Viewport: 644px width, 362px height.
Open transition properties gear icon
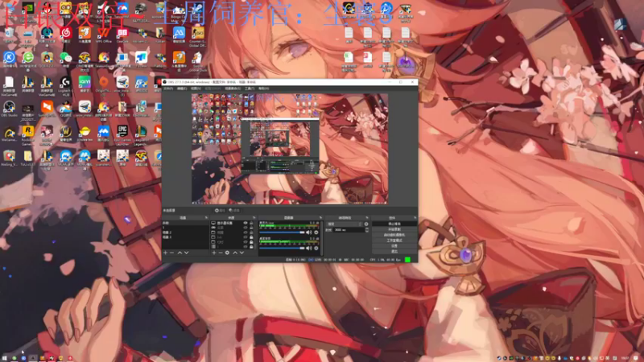(x=366, y=224)
